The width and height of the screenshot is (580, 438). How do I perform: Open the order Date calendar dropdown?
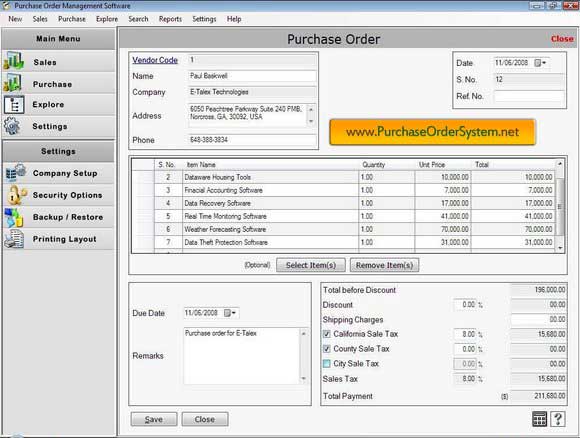(540, 63)
